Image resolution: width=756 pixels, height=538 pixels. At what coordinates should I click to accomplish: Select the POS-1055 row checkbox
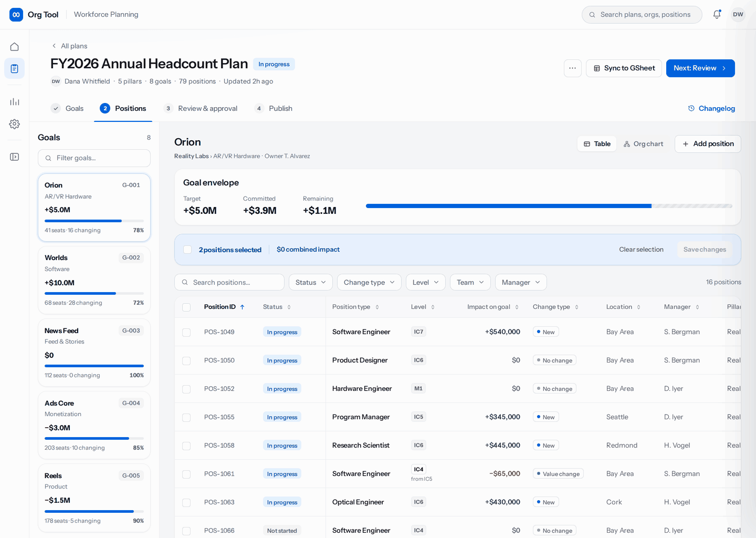coord(186,418)
